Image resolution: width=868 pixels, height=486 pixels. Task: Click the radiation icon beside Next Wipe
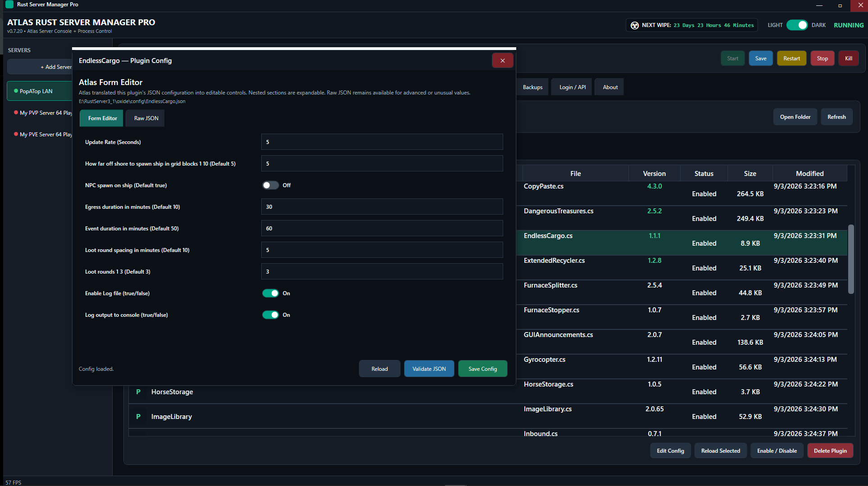[x=634, y=25]
